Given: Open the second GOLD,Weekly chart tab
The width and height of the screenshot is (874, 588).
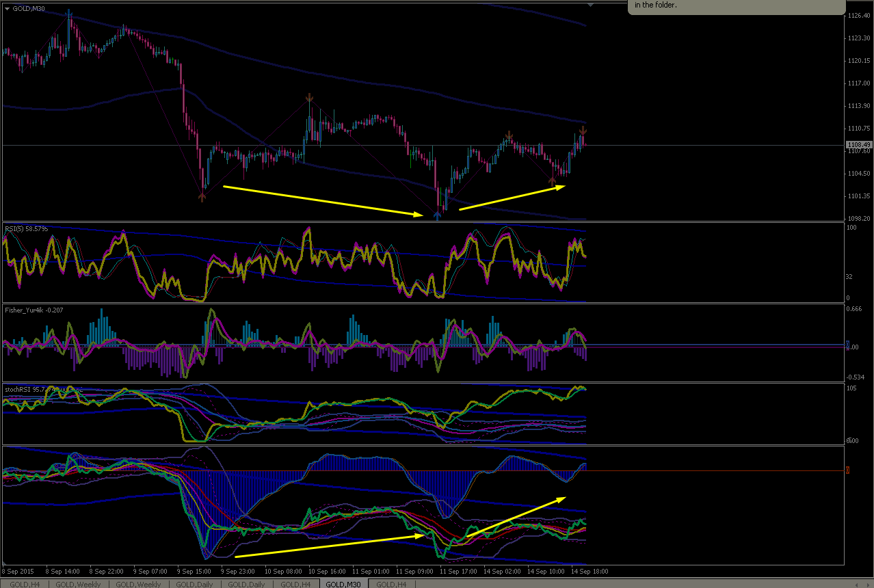Looking at the screenshot, I should pos(138,585).
